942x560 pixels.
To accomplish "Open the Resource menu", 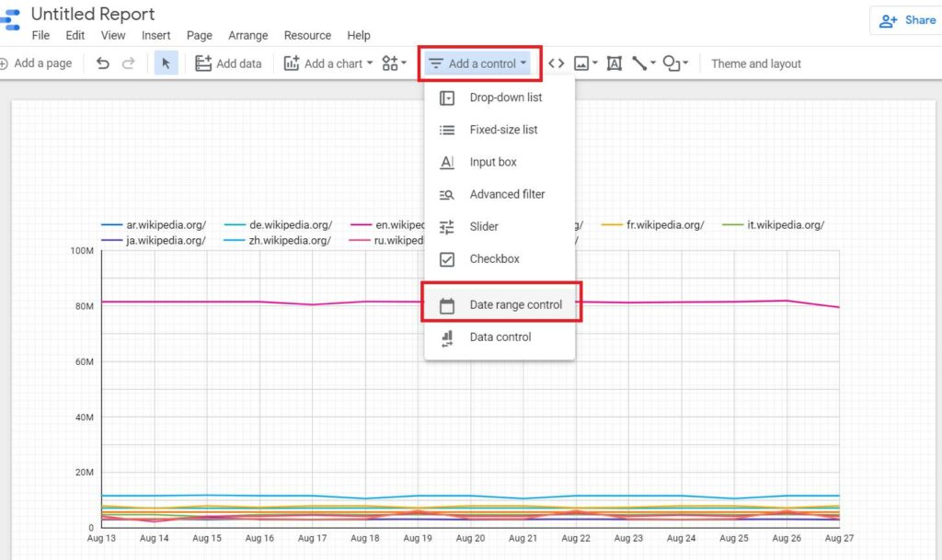I will (307, 36).
